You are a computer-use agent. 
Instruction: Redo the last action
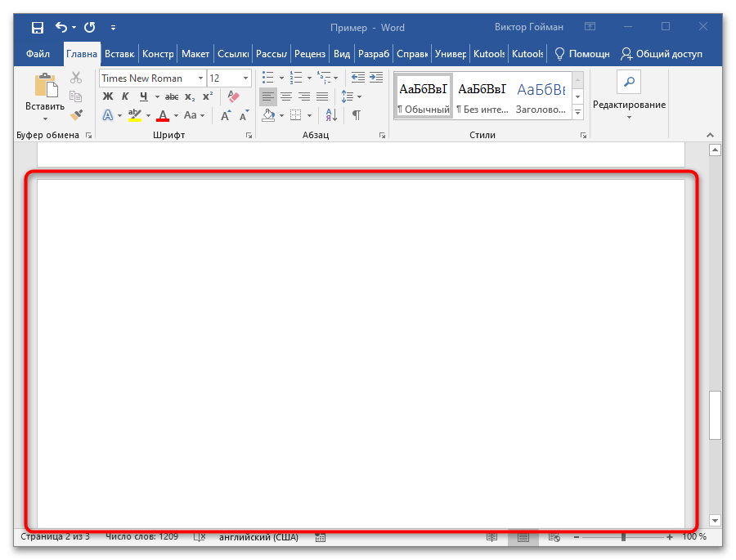[x=90, y=27]
